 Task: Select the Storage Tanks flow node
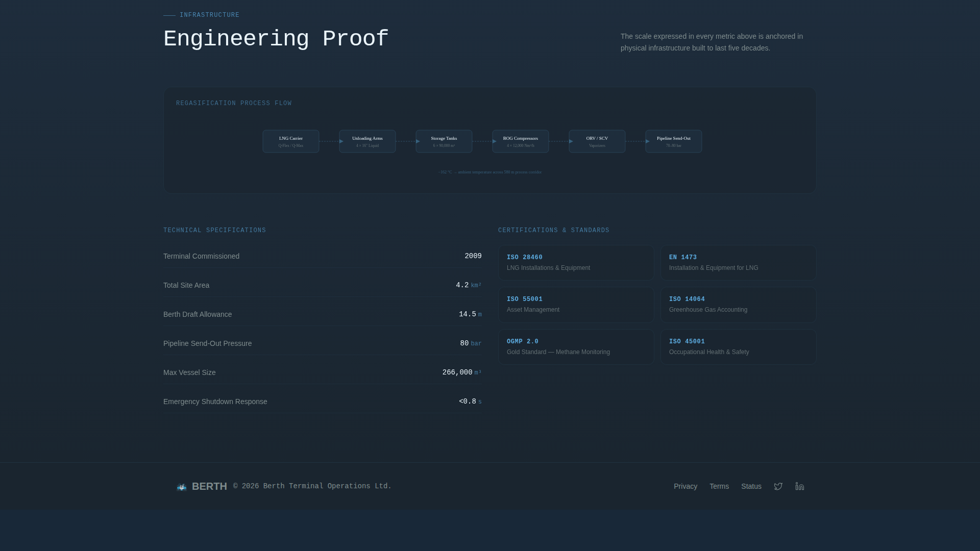click(444, 141)
